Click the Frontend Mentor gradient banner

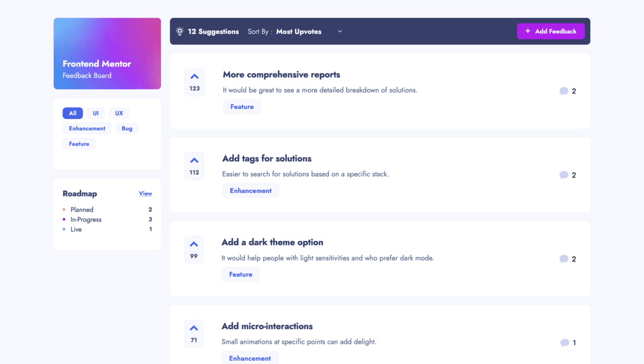pyautogui.click(x=107, y=53)
